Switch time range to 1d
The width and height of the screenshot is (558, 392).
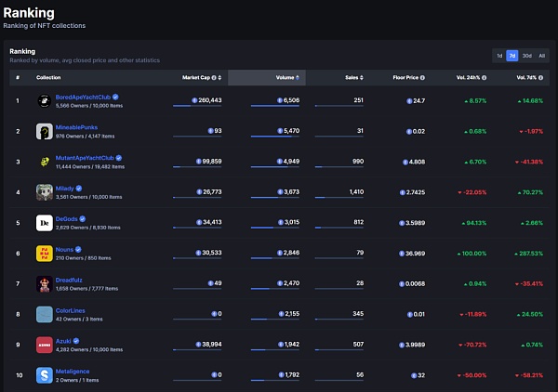point(499,56)
